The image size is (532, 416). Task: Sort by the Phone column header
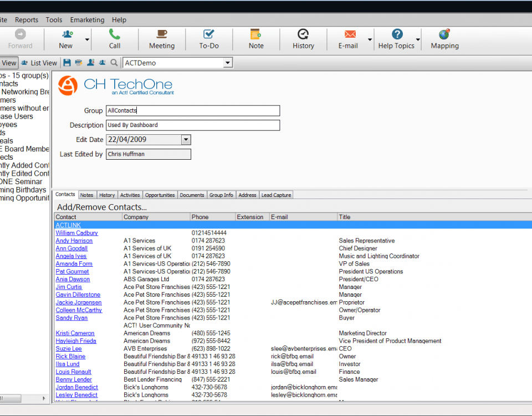click(213, 217)
